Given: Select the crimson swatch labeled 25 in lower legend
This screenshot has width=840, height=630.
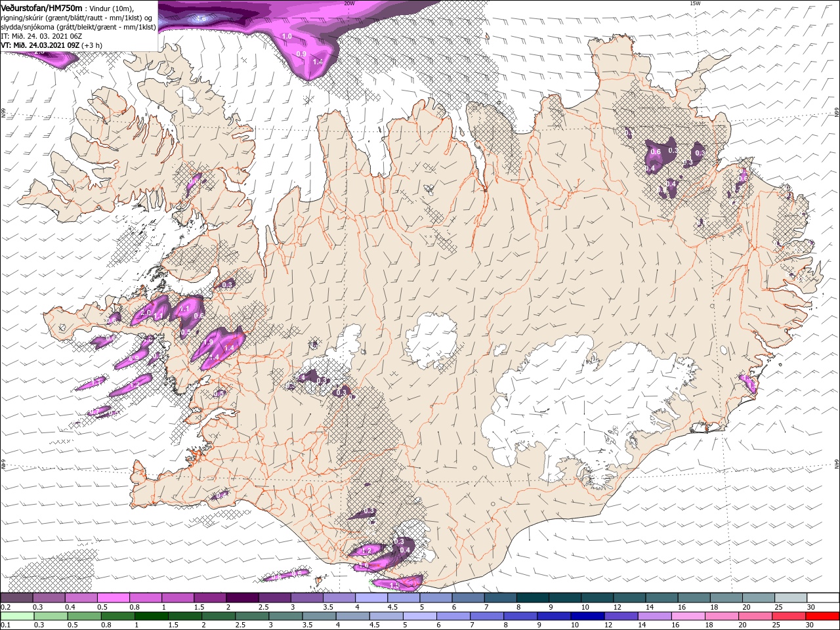Looking at the screenshot, I should 789,616.
